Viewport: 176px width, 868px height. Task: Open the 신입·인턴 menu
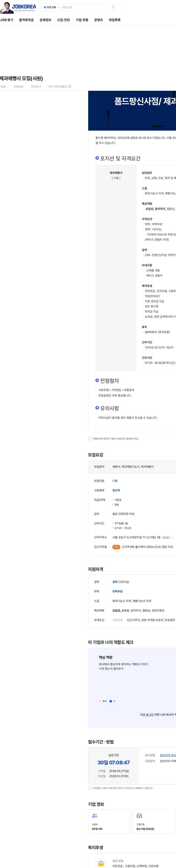[x=63, y=20]
